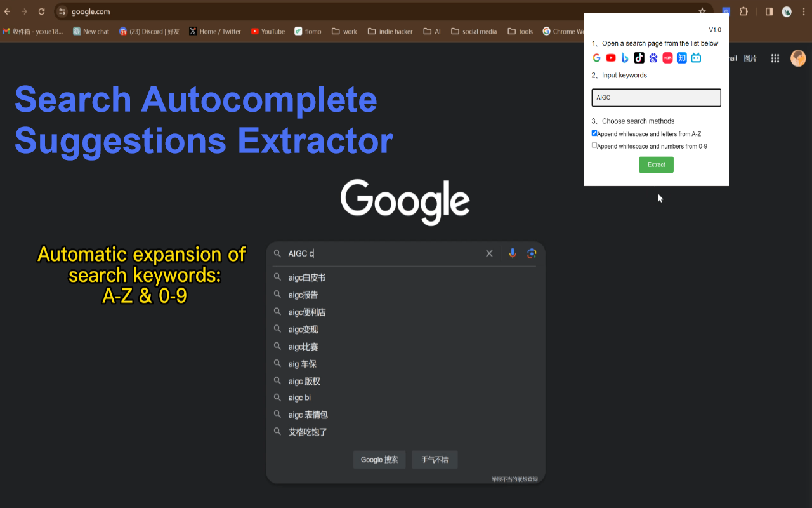
Task: Open the Baidu search icon
Action: pyautogui.click(x=653, y=58)
